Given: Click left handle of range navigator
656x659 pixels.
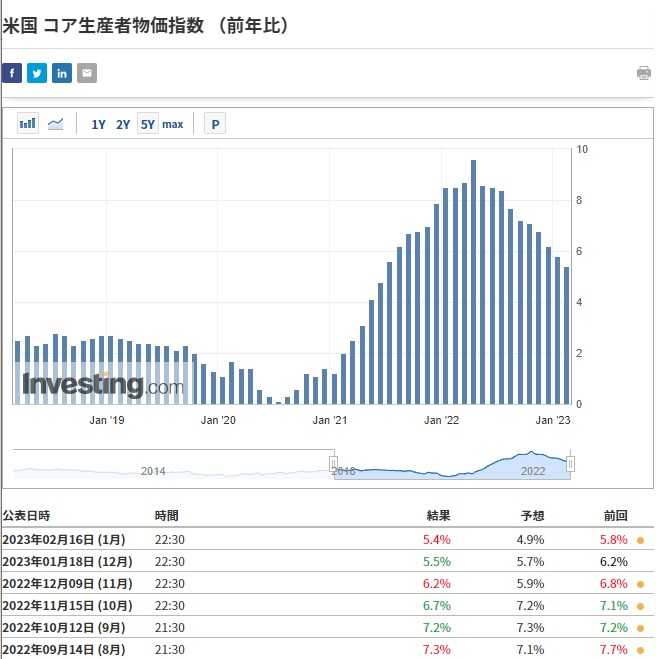Looking at the screenshot, I should (x=333, y=463).
